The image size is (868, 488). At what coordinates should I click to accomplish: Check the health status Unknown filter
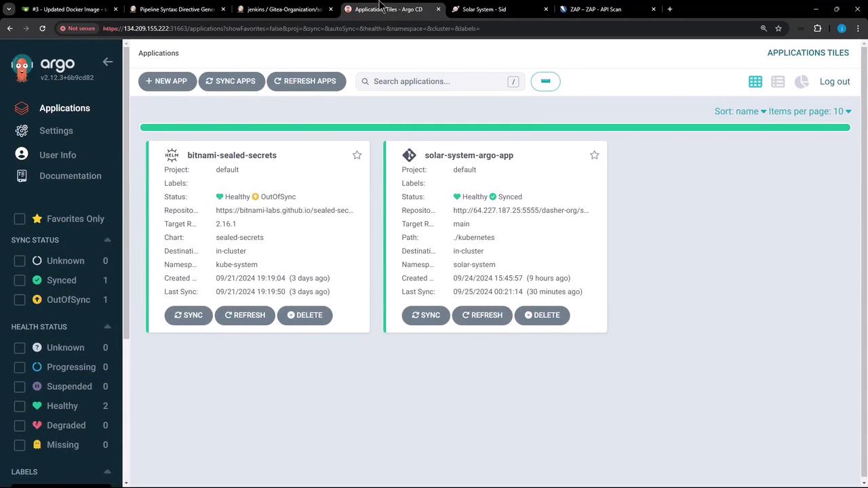click(20, 348)
